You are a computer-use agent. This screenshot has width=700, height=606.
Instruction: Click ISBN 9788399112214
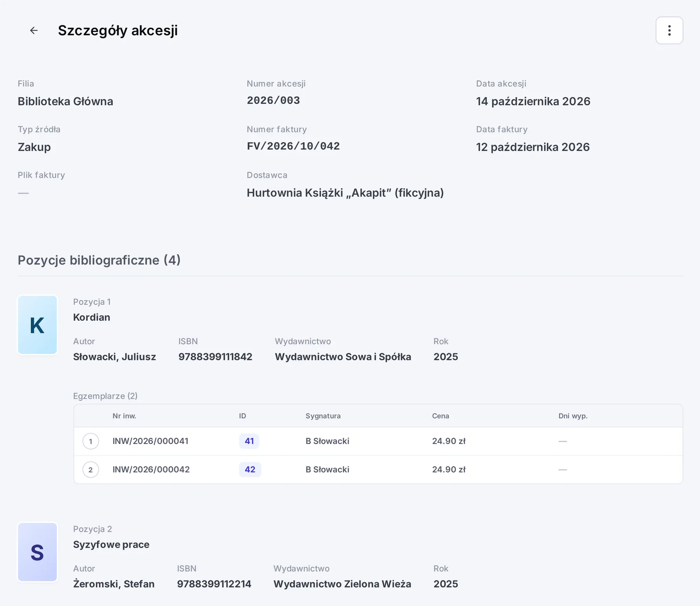click(x=214, y=584)
